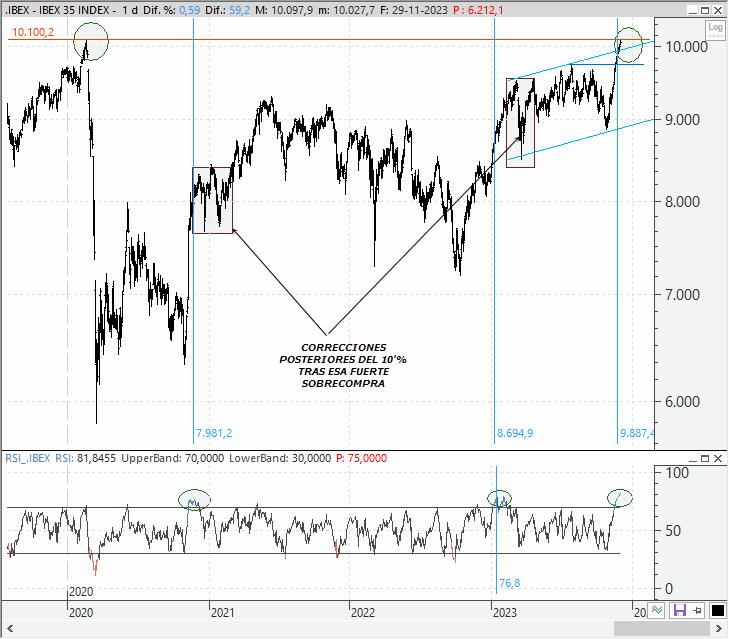Close the RSI_.IBEX indicator panel
The height and width of the screenshot is (639, 729).
coord(718,459)
